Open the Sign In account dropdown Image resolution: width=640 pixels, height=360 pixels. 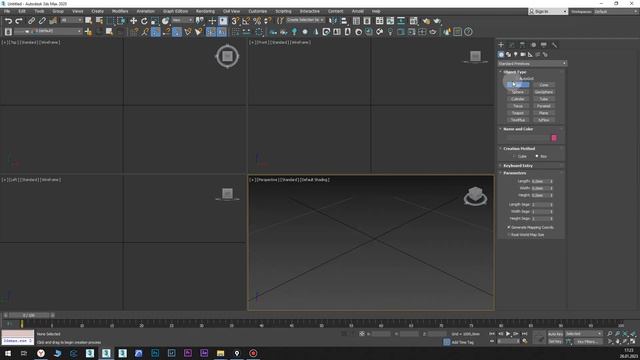(548, 11)
